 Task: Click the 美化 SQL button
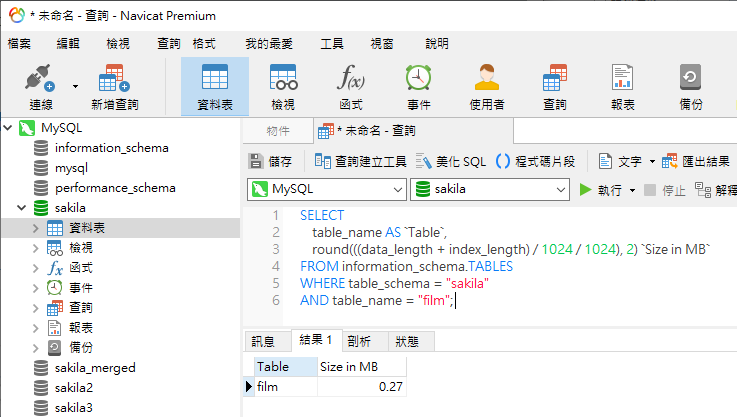tap(451, 161)
